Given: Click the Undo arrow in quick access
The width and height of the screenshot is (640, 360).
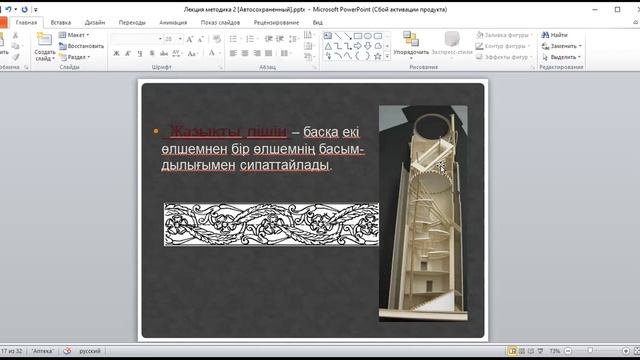Looking at the screenshot, I should click(8, 9).
